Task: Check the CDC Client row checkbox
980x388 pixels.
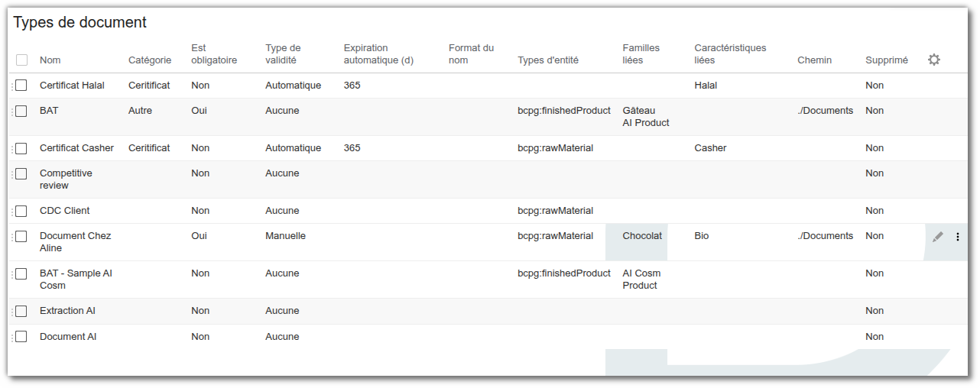Action: coord(21,211)
